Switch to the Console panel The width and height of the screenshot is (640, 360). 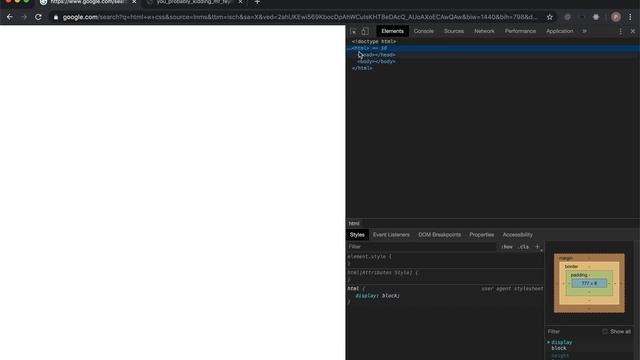tap(424, 31)
